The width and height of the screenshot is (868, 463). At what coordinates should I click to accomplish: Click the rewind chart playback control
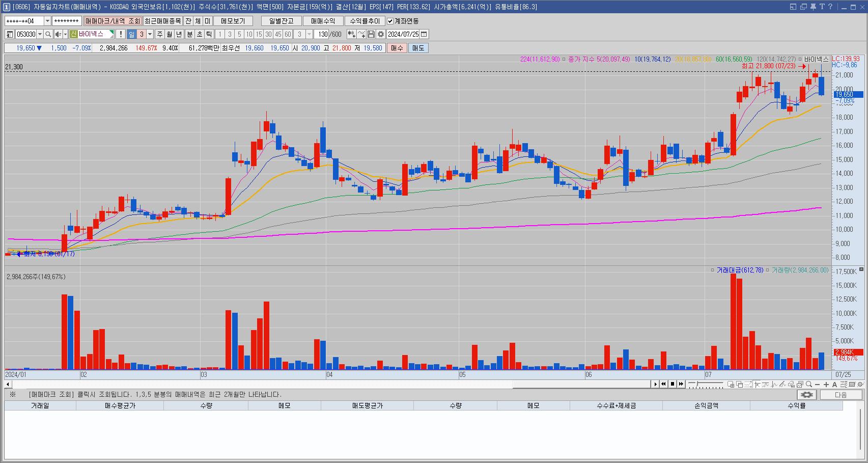[664, 384]
